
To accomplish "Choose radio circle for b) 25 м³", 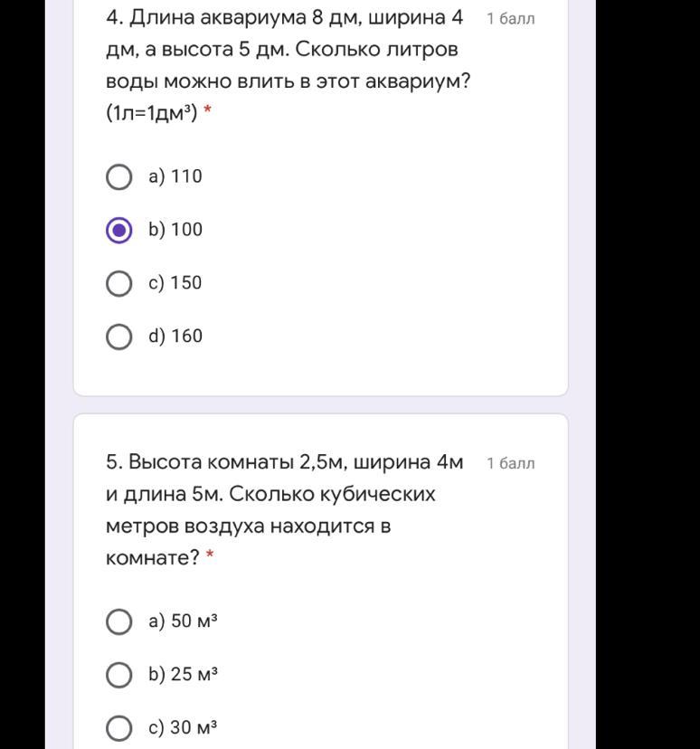I will pos(119,676).
